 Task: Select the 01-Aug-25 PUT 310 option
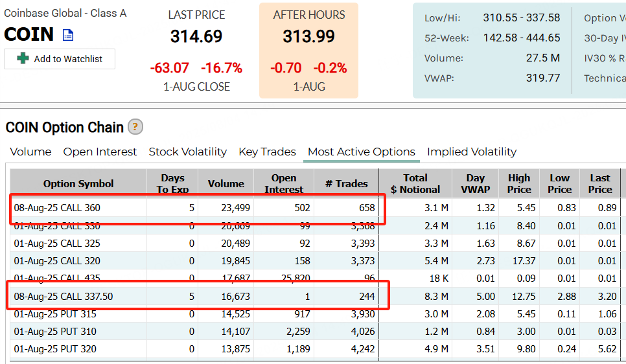(55, 332)
